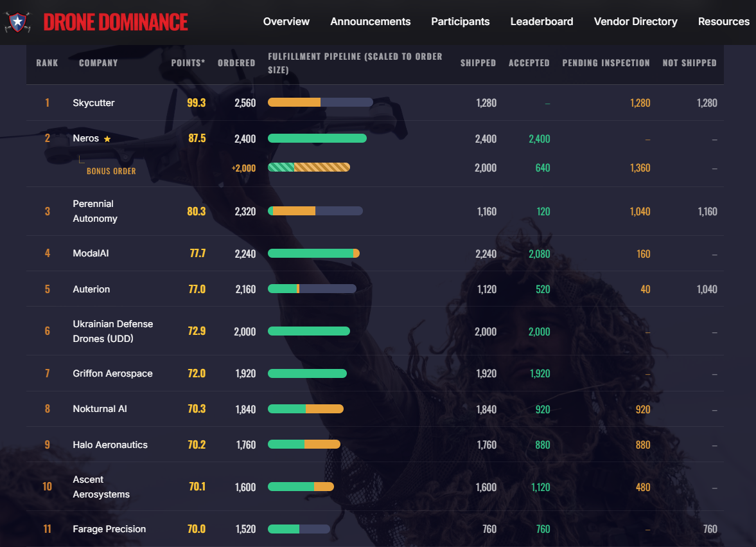Viewport: 756px width, 547px height.
Task: Click the BONUS ORDER label
Action: 111,171
